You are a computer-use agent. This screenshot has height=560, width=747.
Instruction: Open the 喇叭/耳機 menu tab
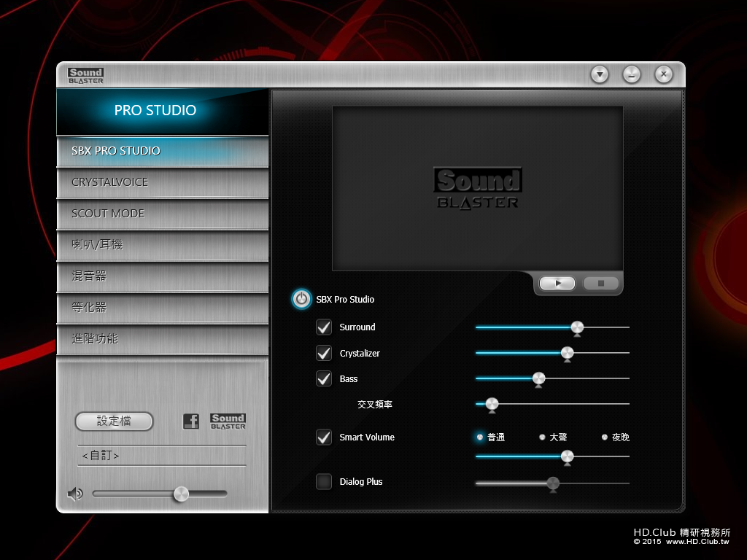(163, 245)
